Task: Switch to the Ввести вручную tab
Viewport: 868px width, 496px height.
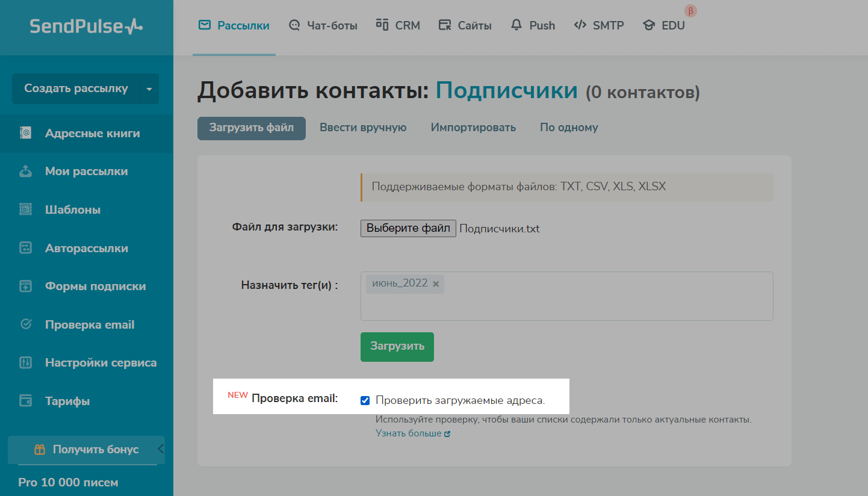Action: click(363, 128)
